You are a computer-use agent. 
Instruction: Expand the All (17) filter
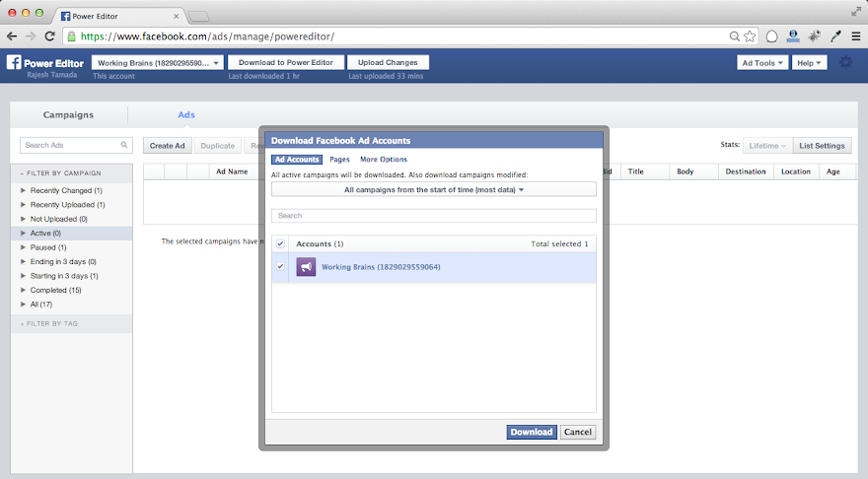tap(23, 305)
